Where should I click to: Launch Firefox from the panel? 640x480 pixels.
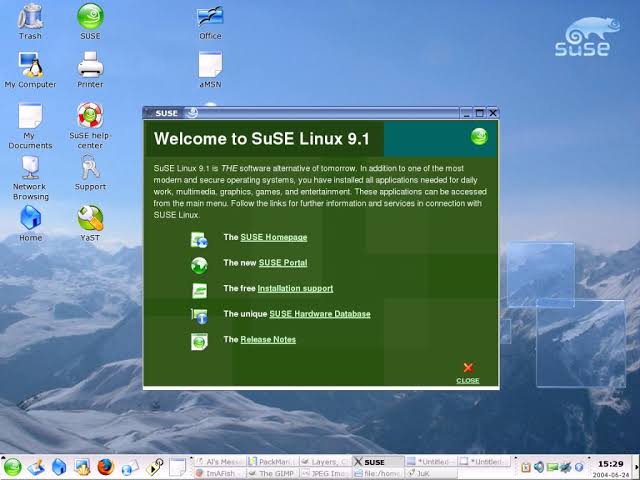point(105,467)
